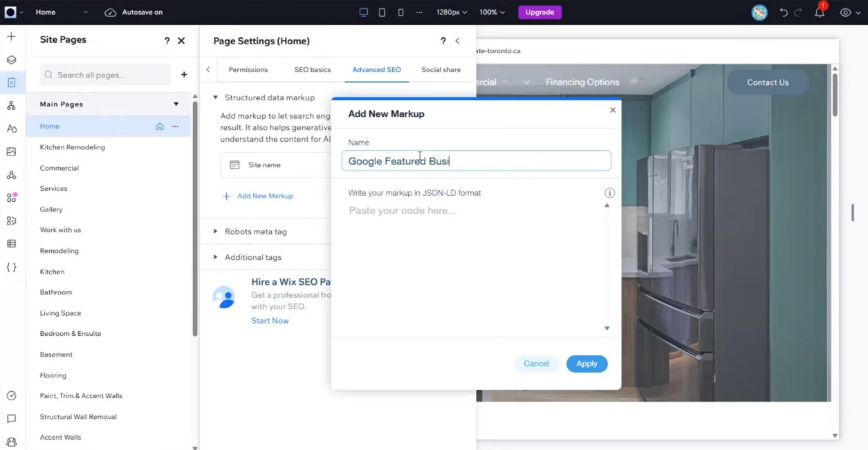Viewport: 868px width, 450px height.
Task: Open the Site Styles text icon
Action: point(11,129)
